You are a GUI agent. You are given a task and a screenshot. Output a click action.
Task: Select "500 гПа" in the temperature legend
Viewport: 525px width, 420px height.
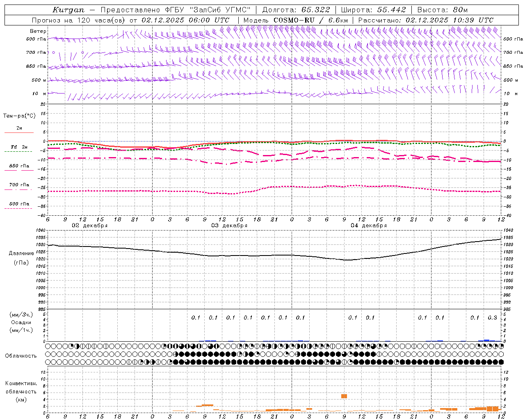point(19,204)
